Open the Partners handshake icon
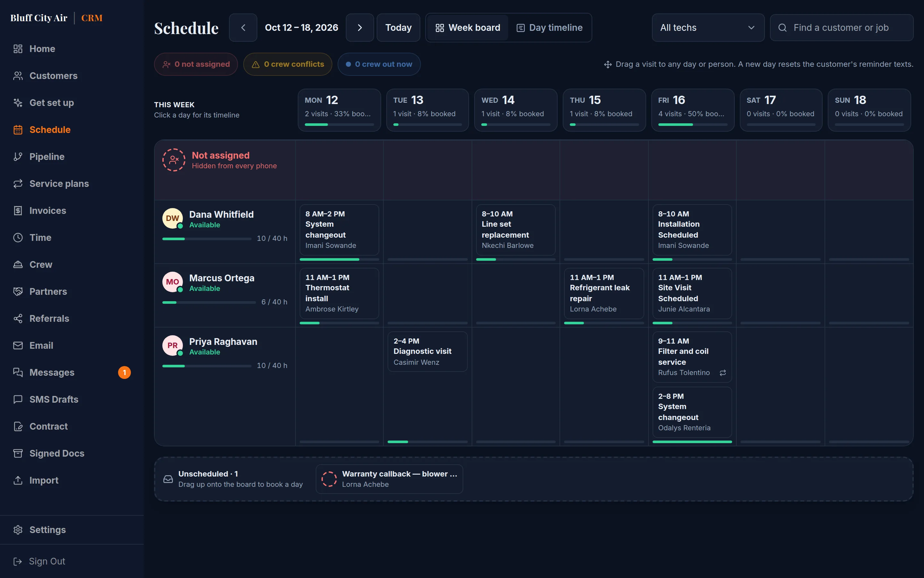 pos(18,292)
